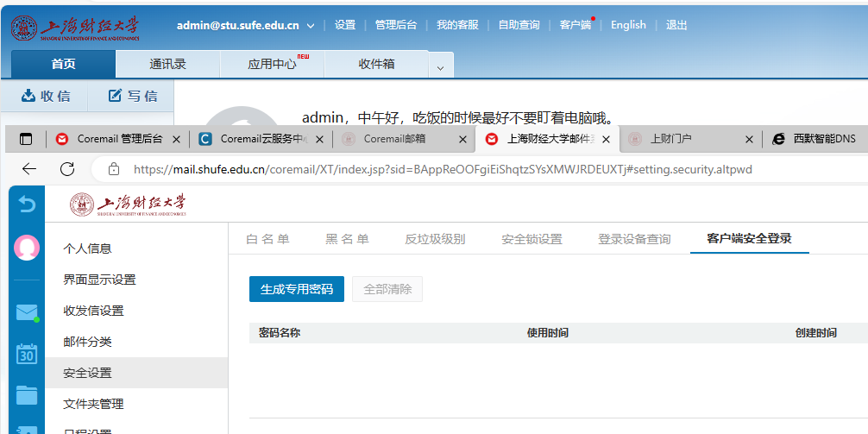Click the browser back arrow button

[29, 169]
